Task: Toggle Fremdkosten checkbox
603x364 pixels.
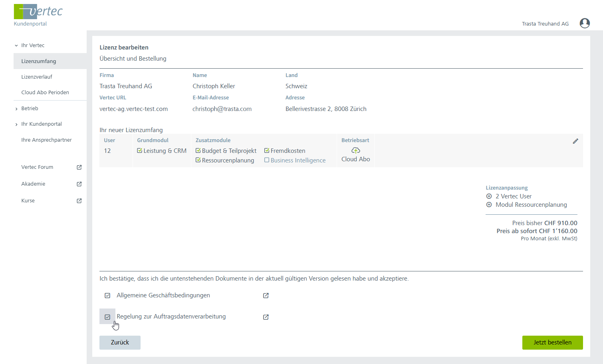Action: click(x=267, y=150)
